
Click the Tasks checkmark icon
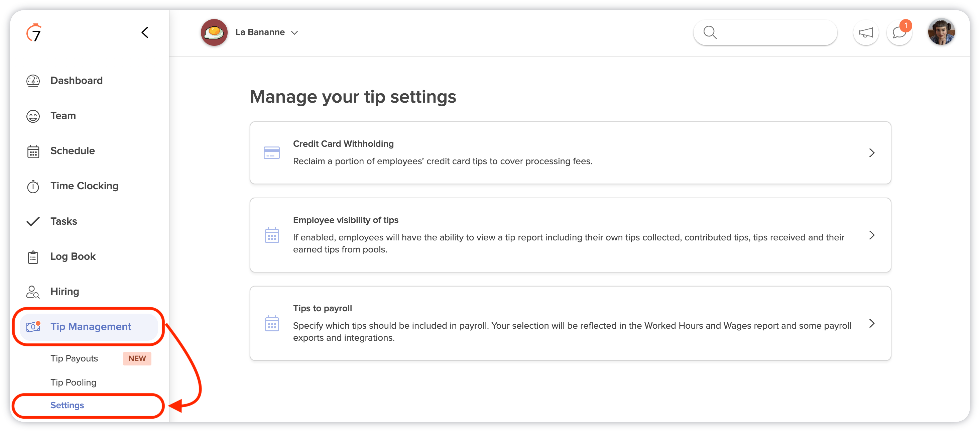[x=33, y=222]
